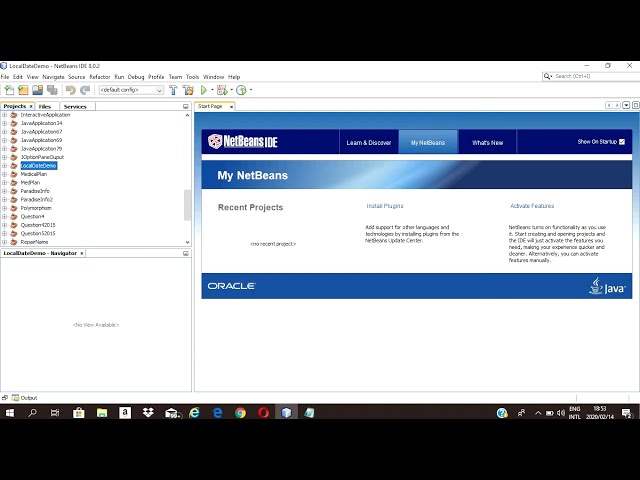Open the Refactor menu
Image resolution: width=640 pixels, height=480 pixels.
(100, 77)
